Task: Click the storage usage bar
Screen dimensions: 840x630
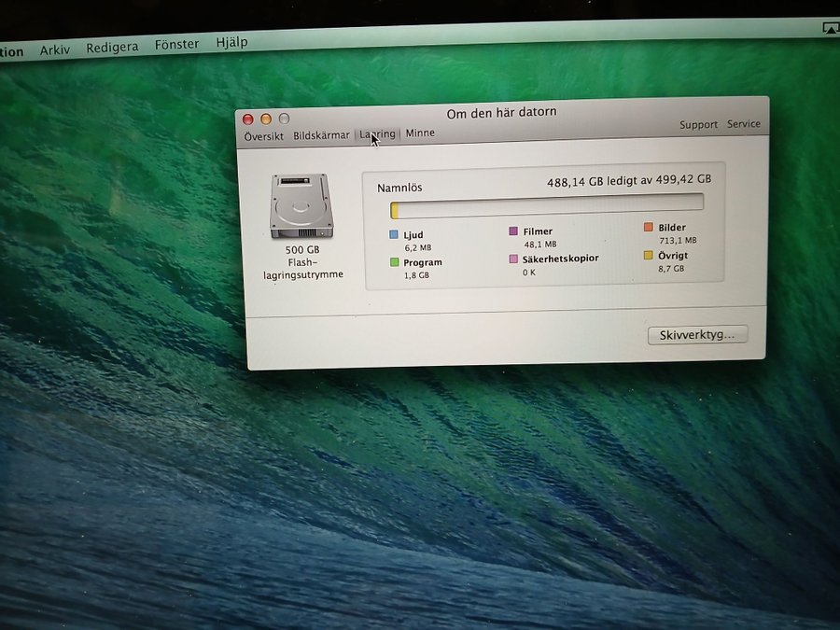Action: click(x=546, y=204)
